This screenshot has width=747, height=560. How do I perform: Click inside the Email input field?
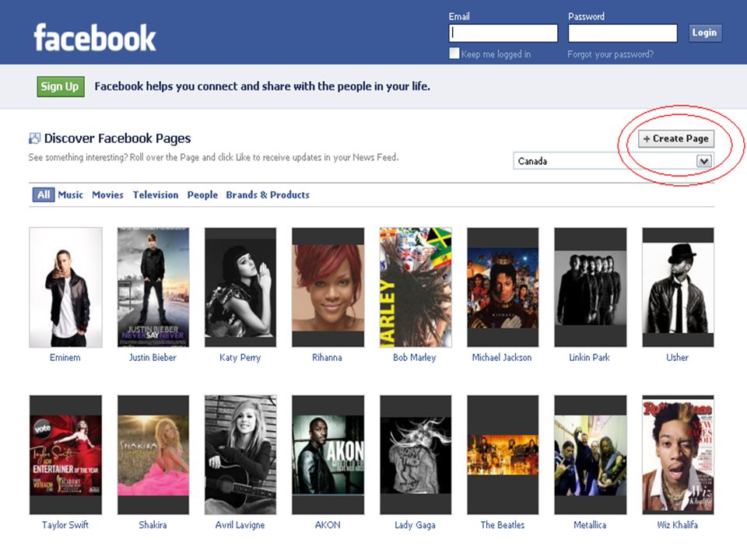pyautogui.click(x=503, y=33)
